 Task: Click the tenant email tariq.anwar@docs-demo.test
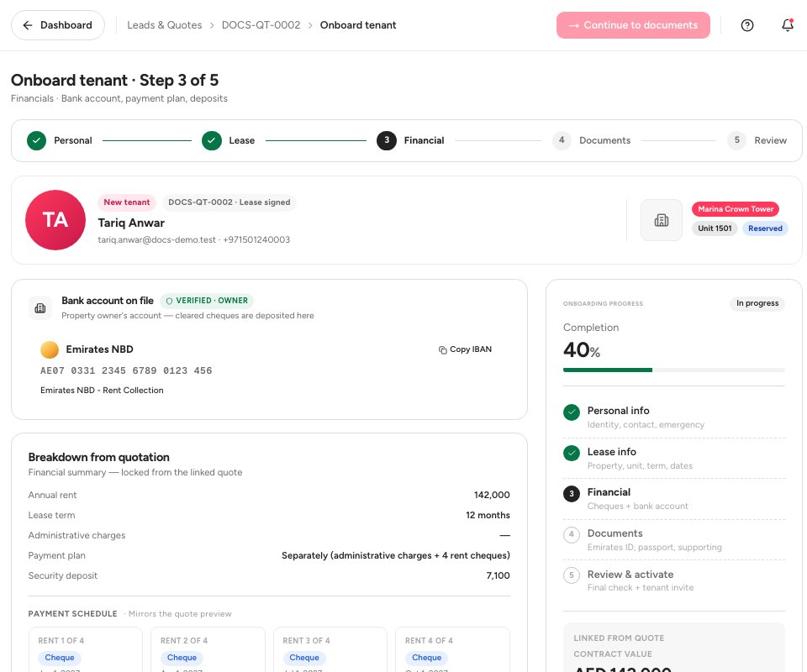[x=157, y=239]
